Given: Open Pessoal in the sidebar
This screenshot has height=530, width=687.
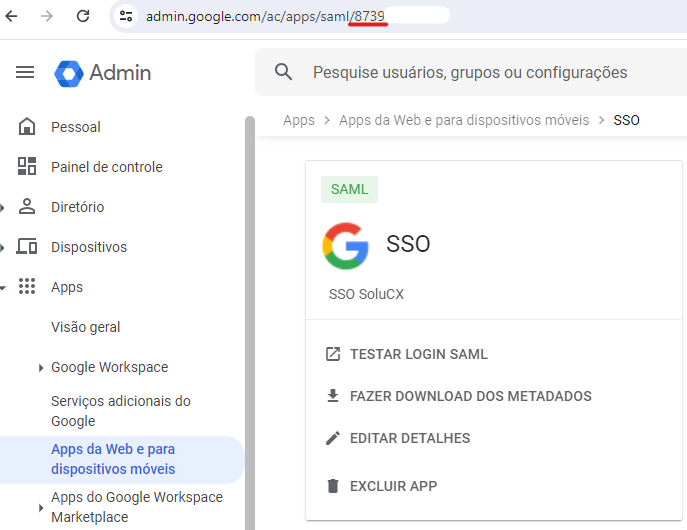Looking at the screenshot, I should tap(75, 127).
